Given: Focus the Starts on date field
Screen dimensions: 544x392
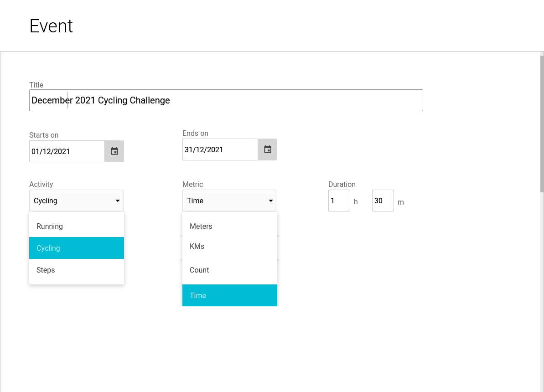Looking at the screenshot, I should point(67,151).
